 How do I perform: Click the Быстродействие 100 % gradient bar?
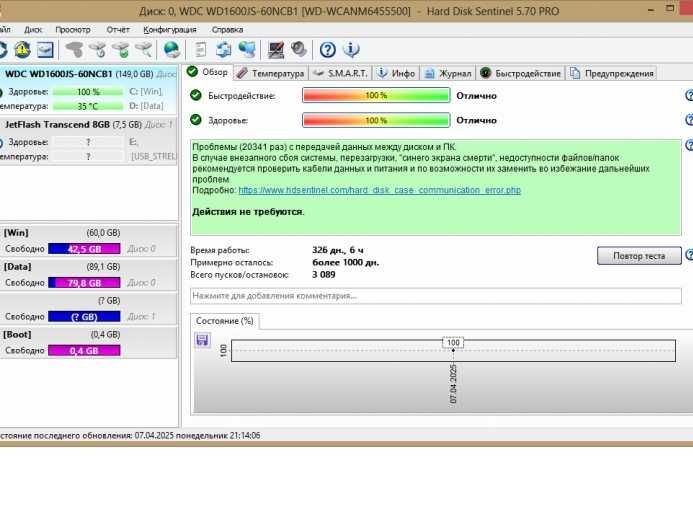(x=376, y=95)
